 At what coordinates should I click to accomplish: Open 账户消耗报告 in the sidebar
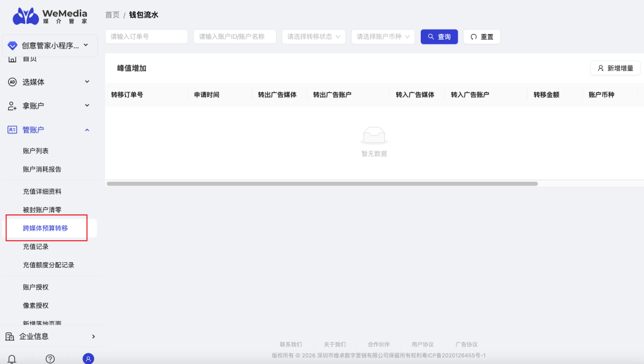(42, 169)
